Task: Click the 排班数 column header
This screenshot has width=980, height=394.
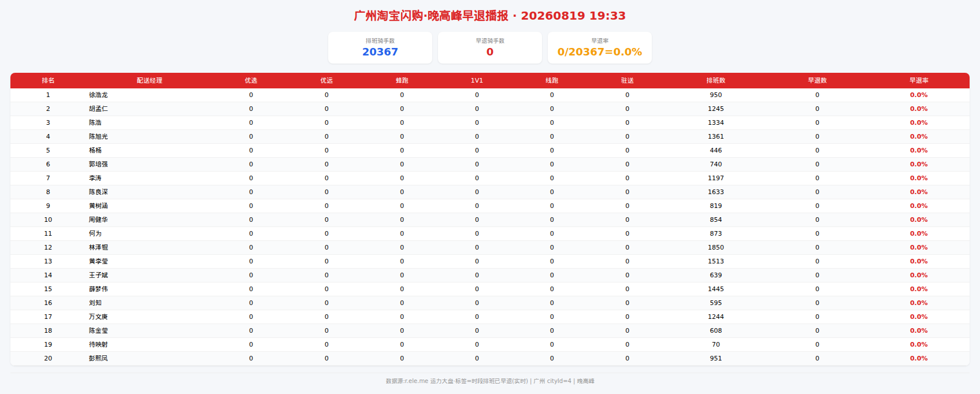Action: pos(716,80)
